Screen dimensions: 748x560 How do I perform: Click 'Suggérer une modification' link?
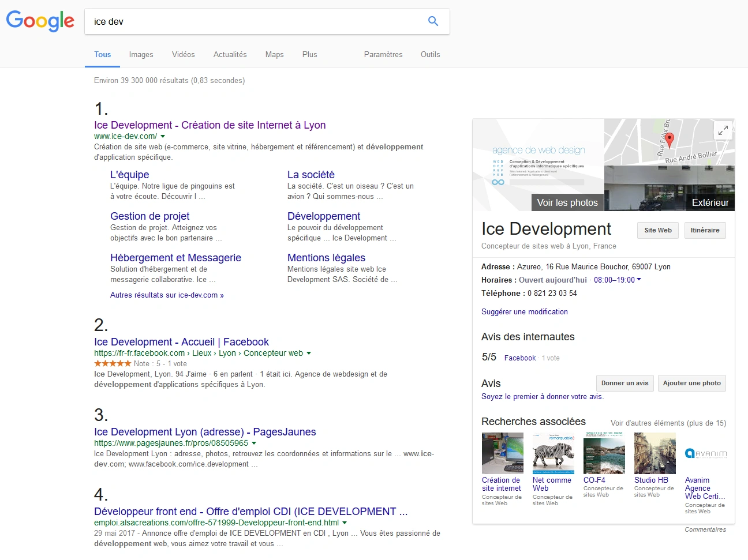coord(525,312)
